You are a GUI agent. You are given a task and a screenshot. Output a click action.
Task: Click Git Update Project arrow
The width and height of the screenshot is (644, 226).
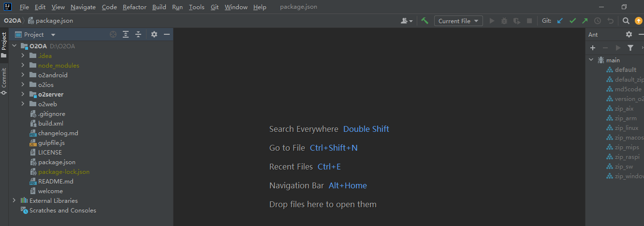560,21
